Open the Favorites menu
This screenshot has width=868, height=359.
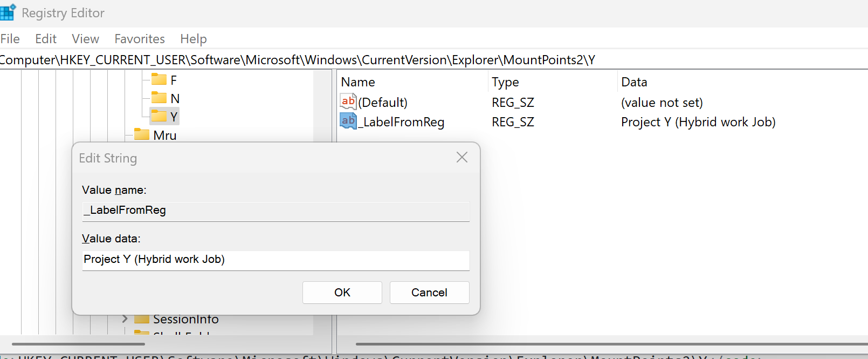pyautogui.click(x=140, y=39)
